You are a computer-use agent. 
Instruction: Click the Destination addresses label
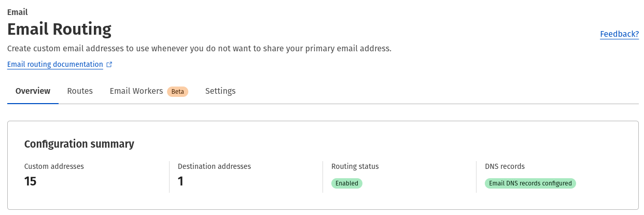pos(214,166)
